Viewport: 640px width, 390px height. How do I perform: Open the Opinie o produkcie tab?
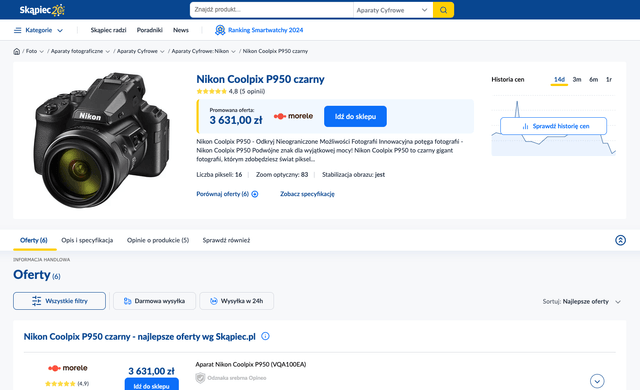click(158, 240)
